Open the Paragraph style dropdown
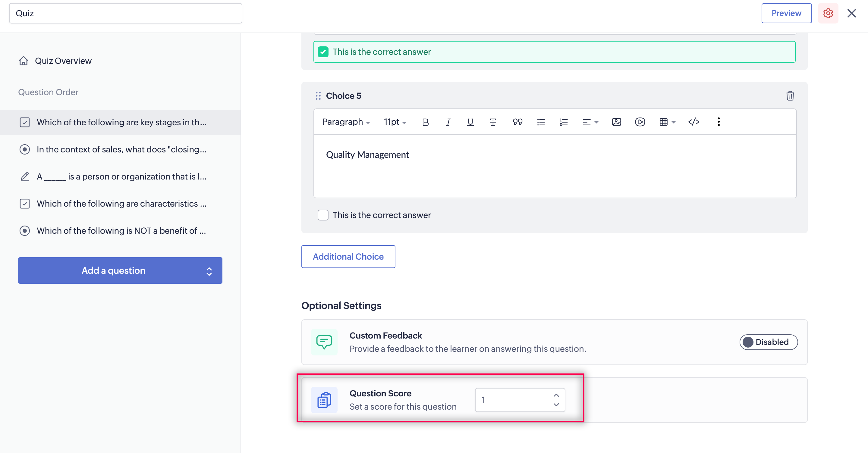 pyautogui.click(x=346, y=122)
